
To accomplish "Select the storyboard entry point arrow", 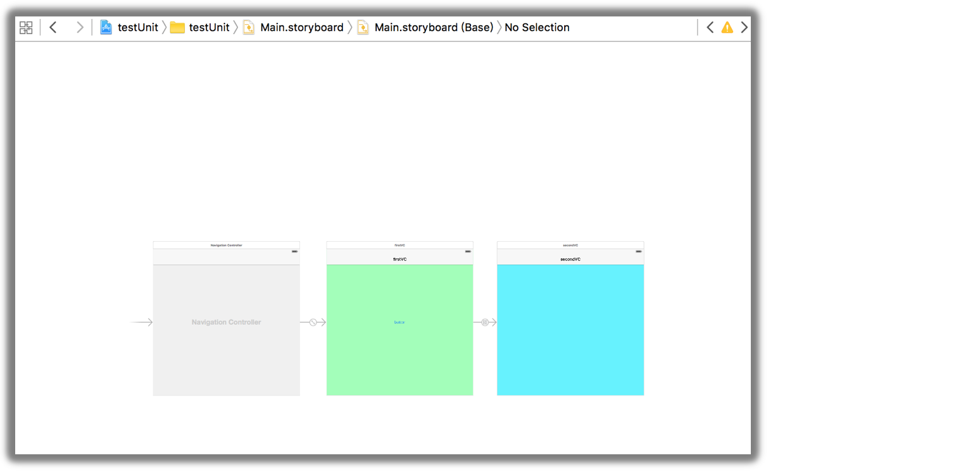I will (x=141, y=323).
